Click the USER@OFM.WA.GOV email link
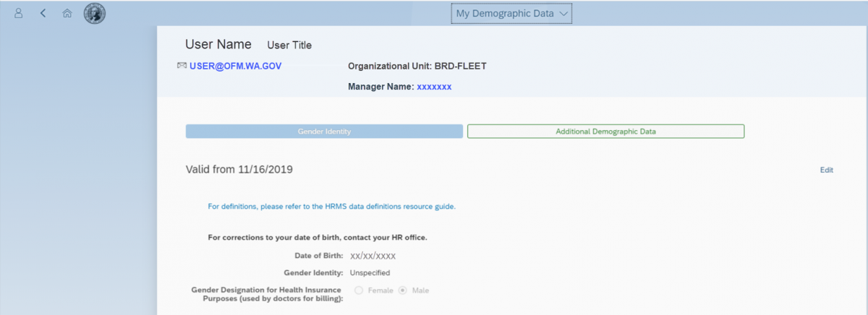Viewport: 868px width, 315px height. pos(235,66)
